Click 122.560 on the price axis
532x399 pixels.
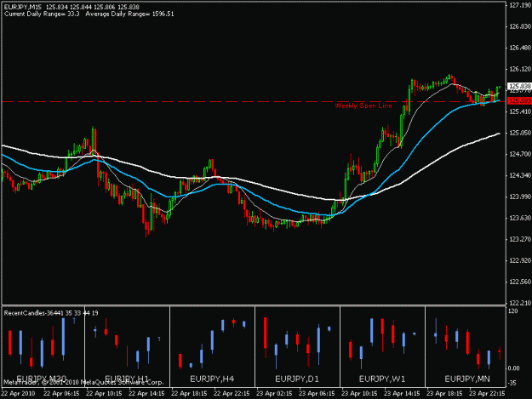520,282
